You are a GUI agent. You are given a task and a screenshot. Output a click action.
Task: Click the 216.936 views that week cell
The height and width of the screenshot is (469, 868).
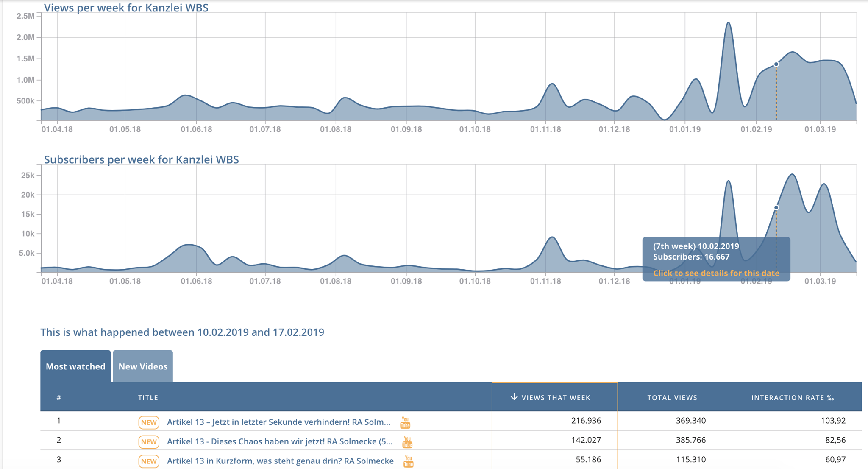[586, 421]
